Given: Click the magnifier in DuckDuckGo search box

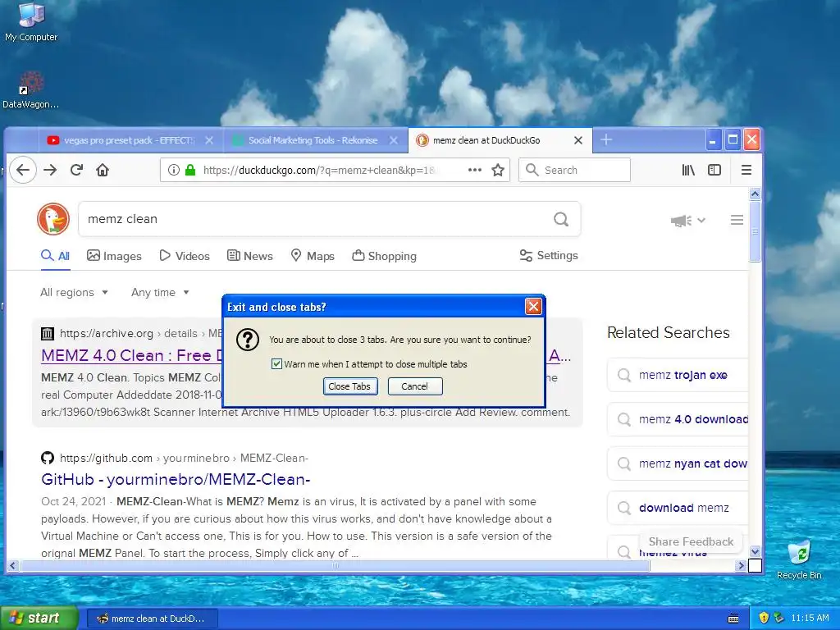Looking at the screenshot, I should 561,219.
